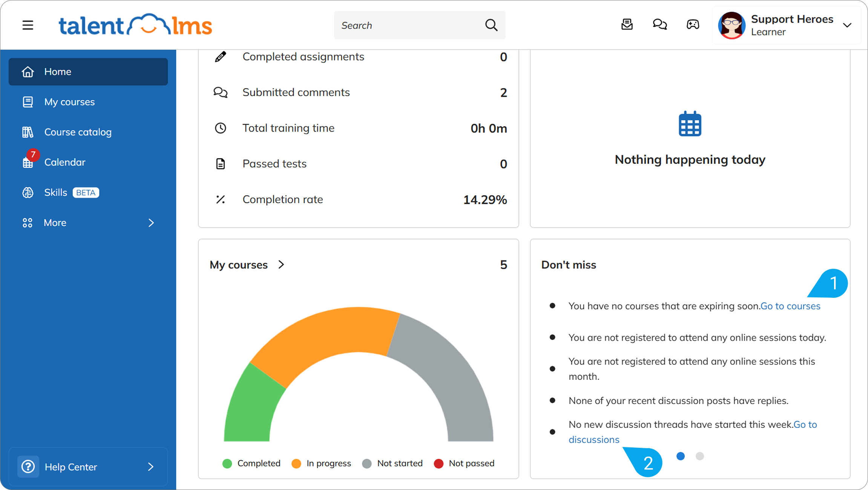The image size is (868, 490).
Task: Open the gamification controller icon
Action: click(692, 24)
